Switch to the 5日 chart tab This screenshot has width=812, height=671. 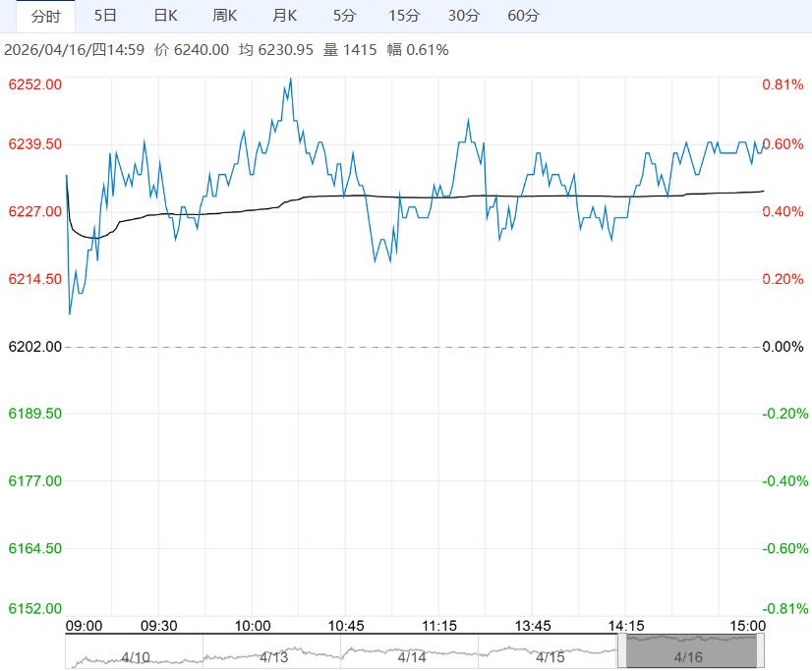tap(105, 16)
